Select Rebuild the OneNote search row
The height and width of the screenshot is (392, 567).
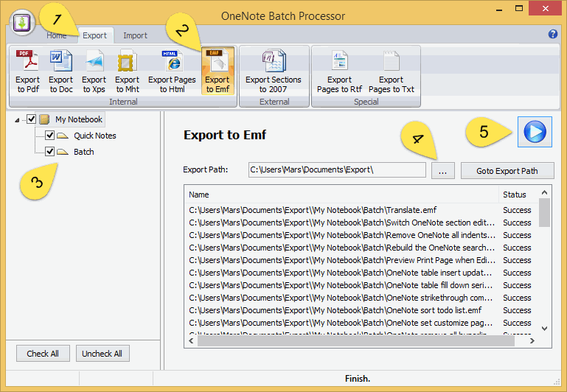(361, 248)
